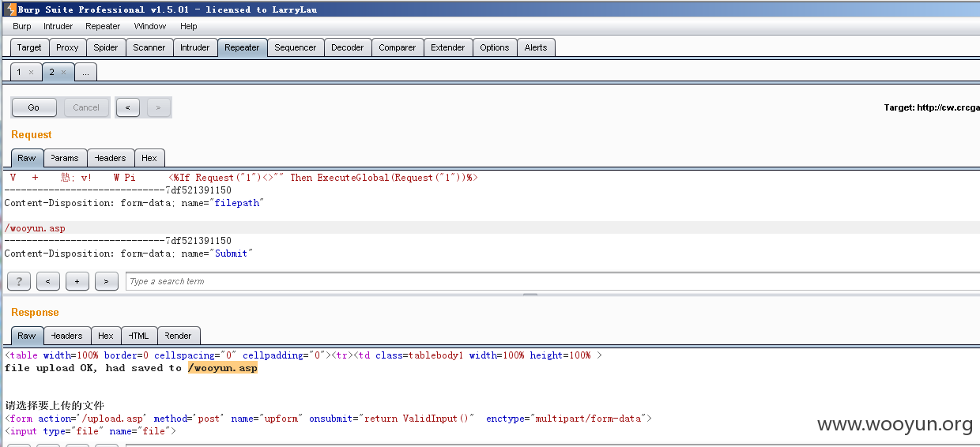Click the plus button by request search
The width and height of the screenshot is (980, 447).
tap(77, 281)
